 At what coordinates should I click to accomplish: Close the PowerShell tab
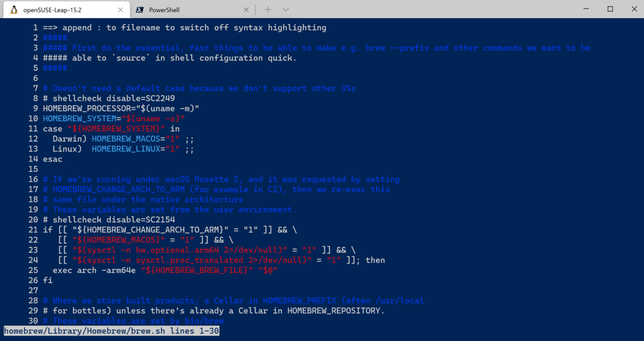point(246,10)
